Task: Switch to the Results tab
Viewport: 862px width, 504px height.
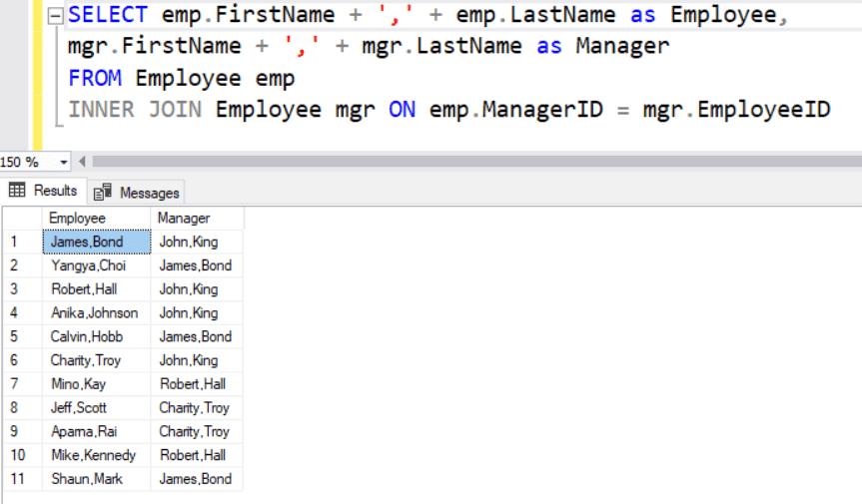Action: pyautogui.click(x=44, y=191)
